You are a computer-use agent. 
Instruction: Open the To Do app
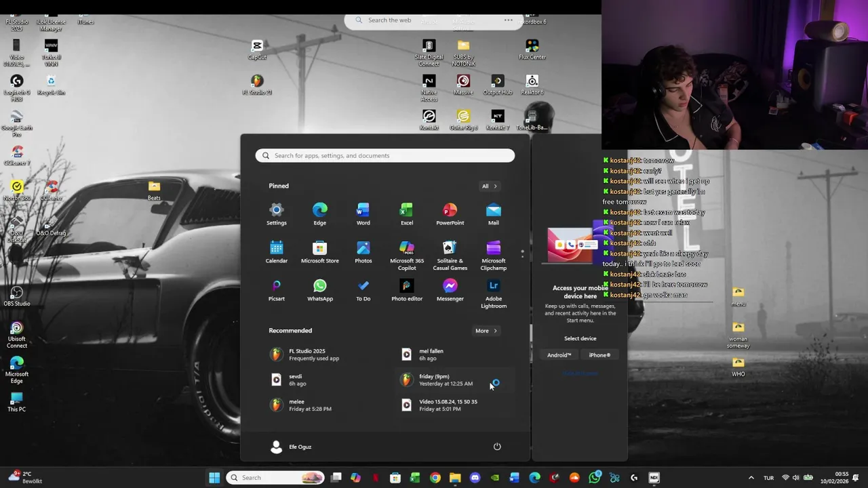363,290
